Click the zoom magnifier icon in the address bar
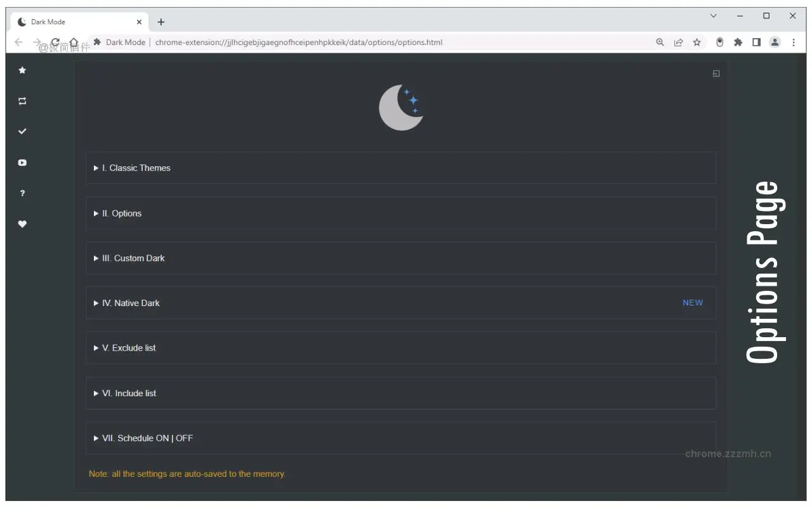The height and width of the screenshot is (508, 812). pyautogui.click(x=660, y=42)
